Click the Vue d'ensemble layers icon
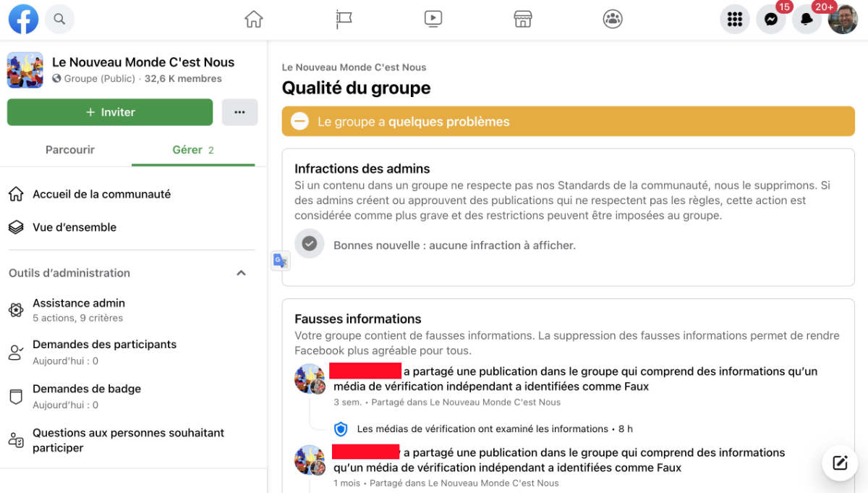The image size is (868, 493). tap(16, 227)
